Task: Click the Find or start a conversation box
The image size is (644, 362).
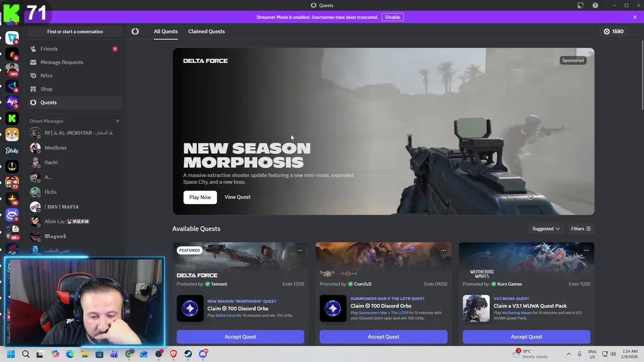Action: click(75, 32)
